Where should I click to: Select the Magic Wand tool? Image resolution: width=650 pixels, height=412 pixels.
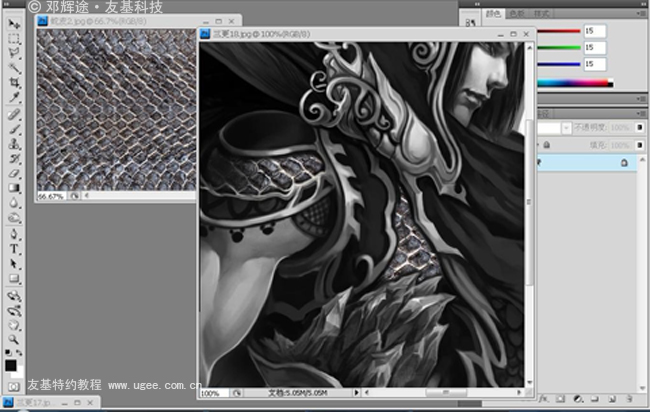coord(14,68)
